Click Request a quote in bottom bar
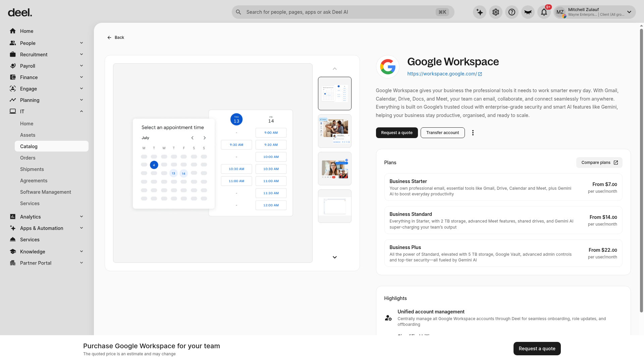 coord(537,349)
